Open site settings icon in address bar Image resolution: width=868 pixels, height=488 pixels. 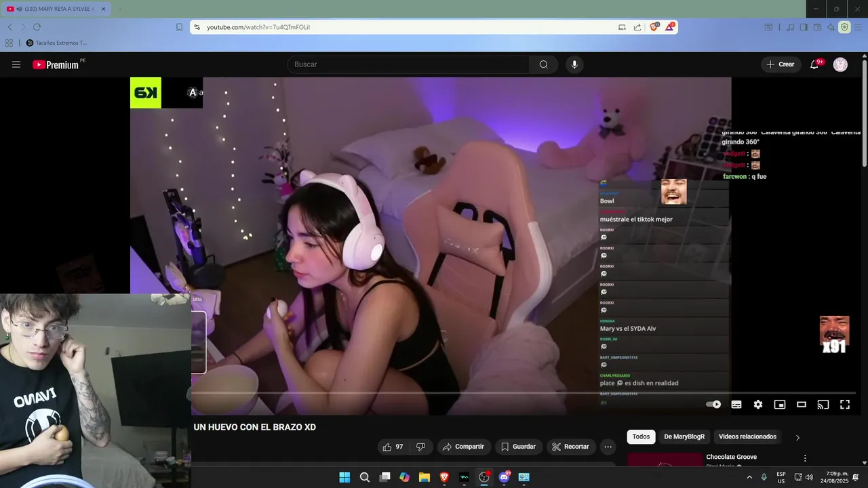coord(197,27)
